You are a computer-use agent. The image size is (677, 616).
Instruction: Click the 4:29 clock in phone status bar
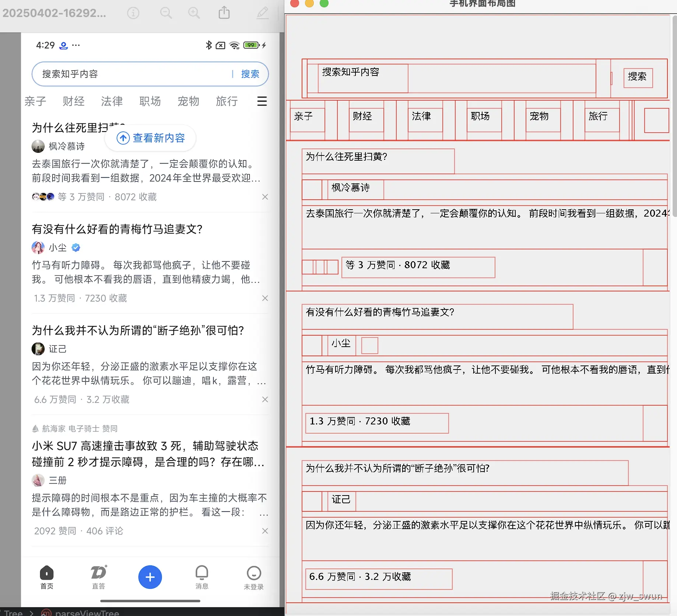45,45
